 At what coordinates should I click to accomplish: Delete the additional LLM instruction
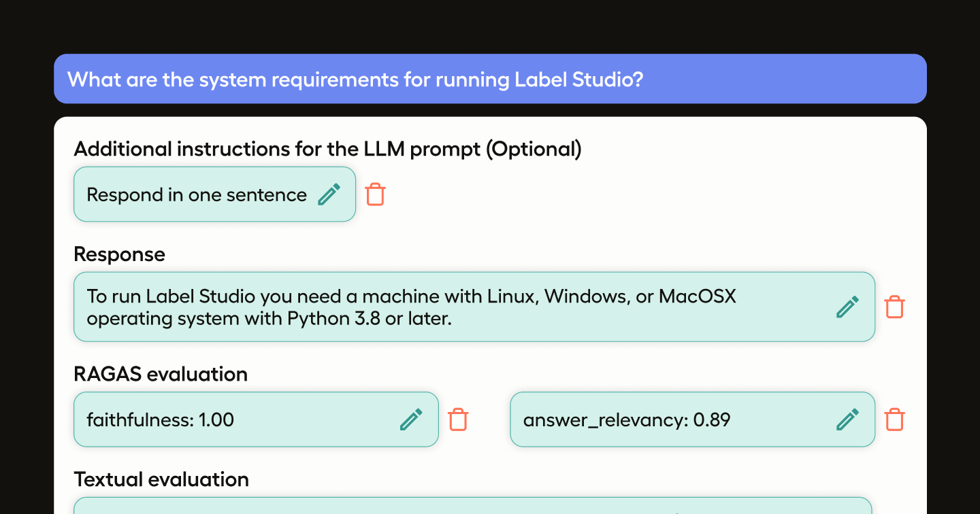375,194
